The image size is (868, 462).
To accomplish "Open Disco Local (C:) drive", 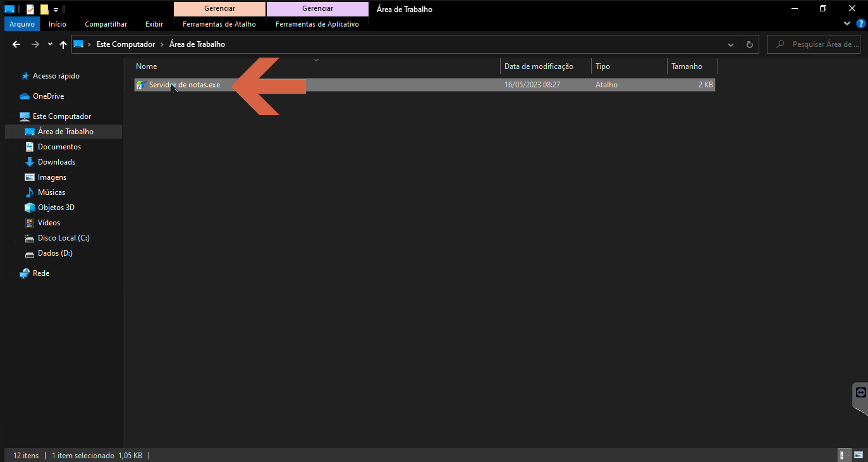I will [64, 238].
